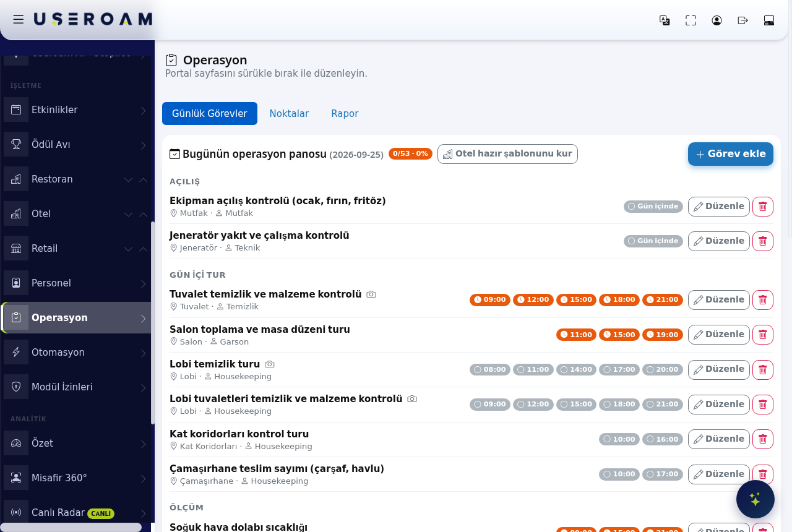Edit Lobi tuvaletleri task with Düzenle
Viewport: 792px width, 532px height.
719,405
